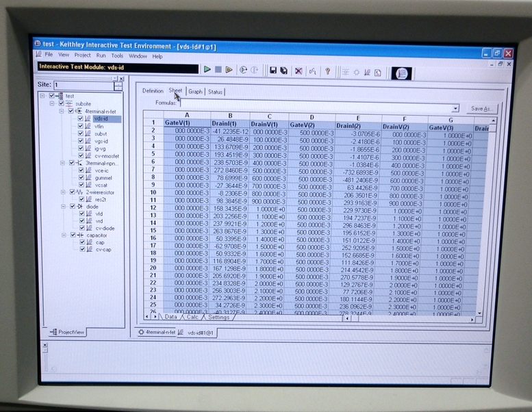Click the resistor icon beside 2-wireresistor

pyautogui.click(x=80, y=192)
